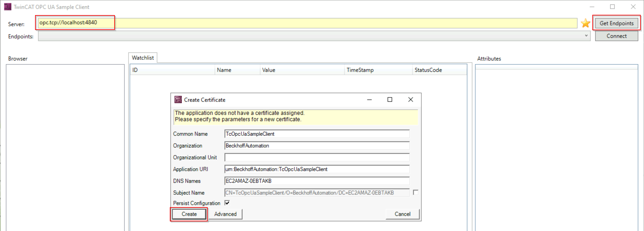Tick the checkbox next to Subject Name
The width and height of the screenshot is (644, 231).
coord(416,192)
